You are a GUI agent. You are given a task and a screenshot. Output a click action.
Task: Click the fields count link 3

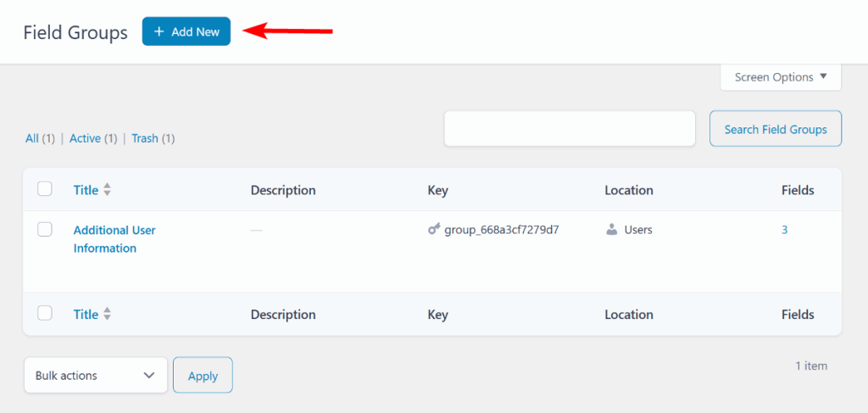(784, 230)
